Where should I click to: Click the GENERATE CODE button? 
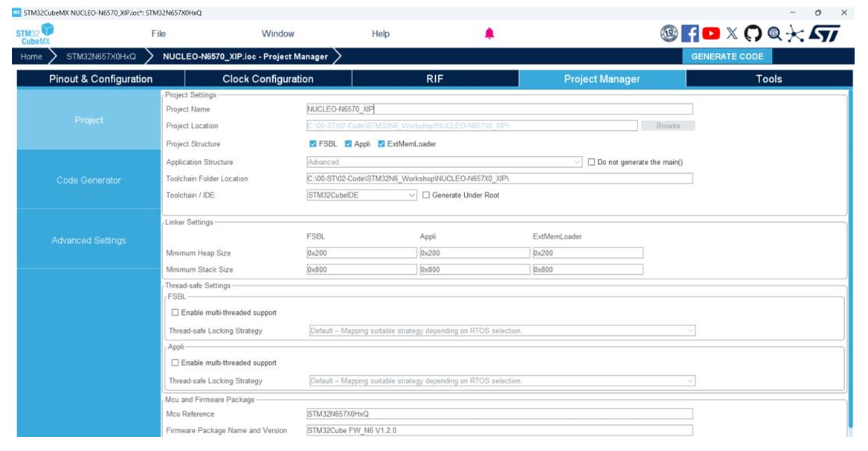point(727,56)
